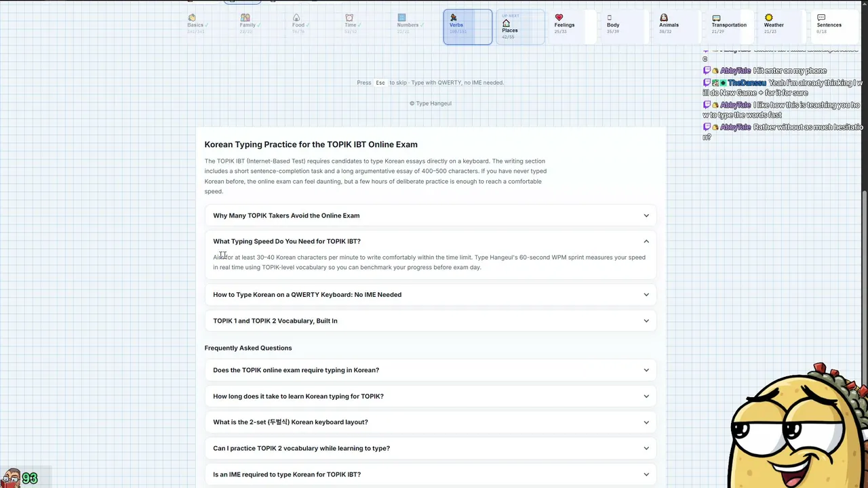This screenshot has width=868, height=488.
Task: Expand 'How to Type Korean on a QWERTY Keyboard'
Action: (431, 295)
